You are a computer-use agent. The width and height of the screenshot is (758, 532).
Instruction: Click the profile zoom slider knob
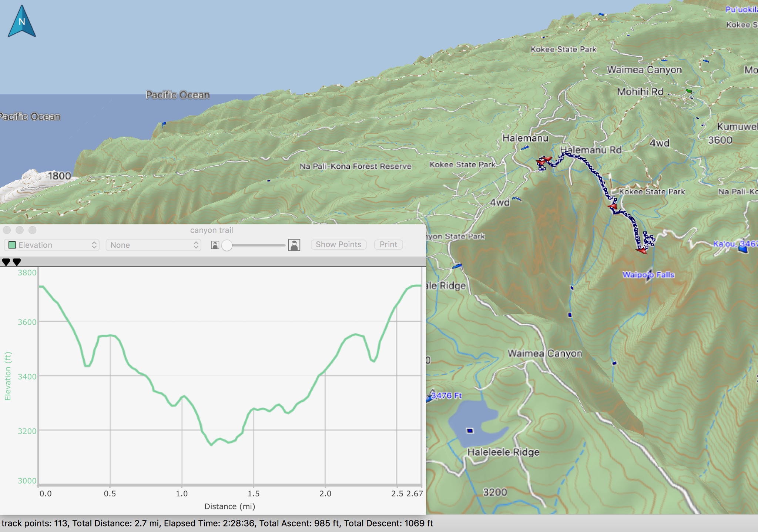227,245
